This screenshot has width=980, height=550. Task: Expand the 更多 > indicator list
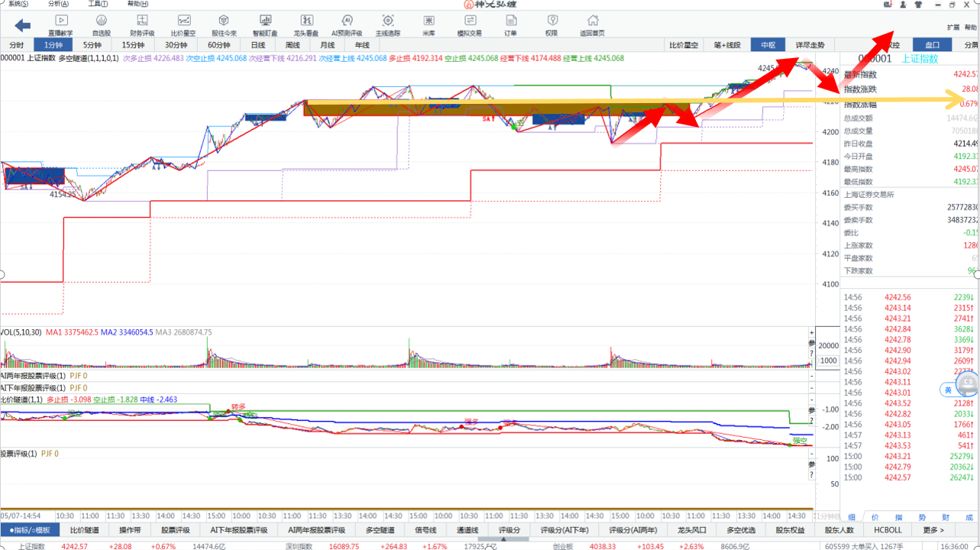click(933, 530)
